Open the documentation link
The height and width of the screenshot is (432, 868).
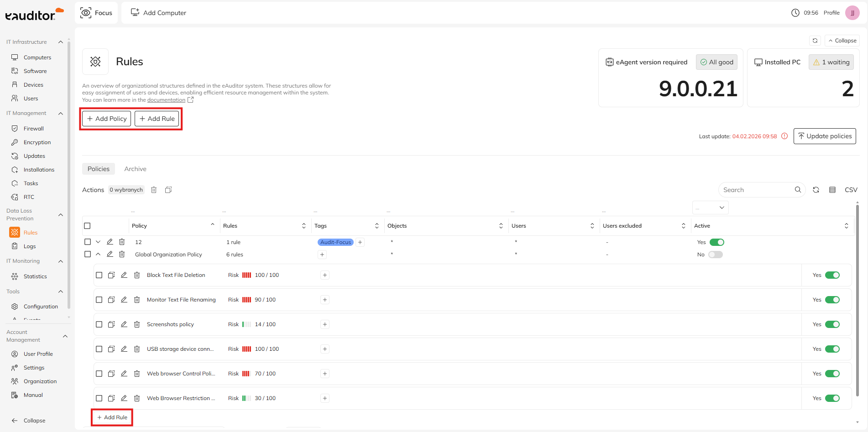tap(166, 100)
